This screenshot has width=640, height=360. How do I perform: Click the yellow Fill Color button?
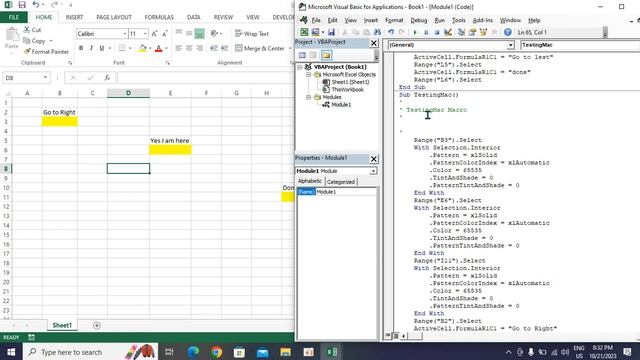[142, 49]
